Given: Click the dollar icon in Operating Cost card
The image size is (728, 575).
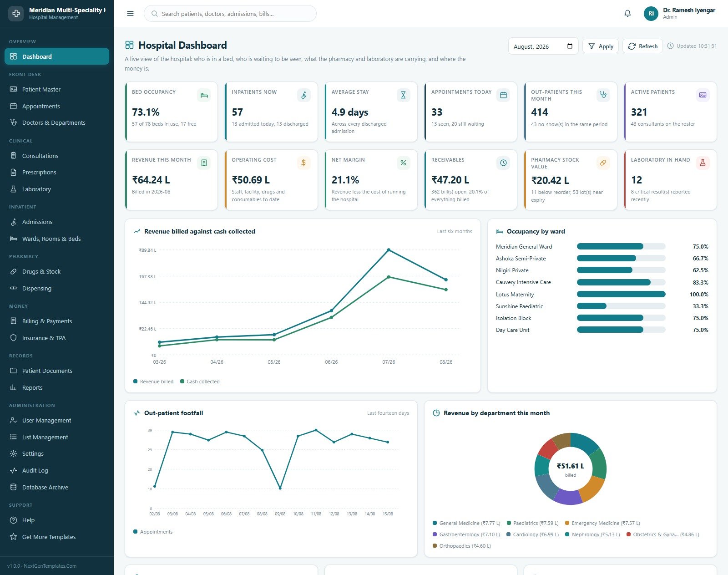Looking at the screenshot, I should pos(304,163).
